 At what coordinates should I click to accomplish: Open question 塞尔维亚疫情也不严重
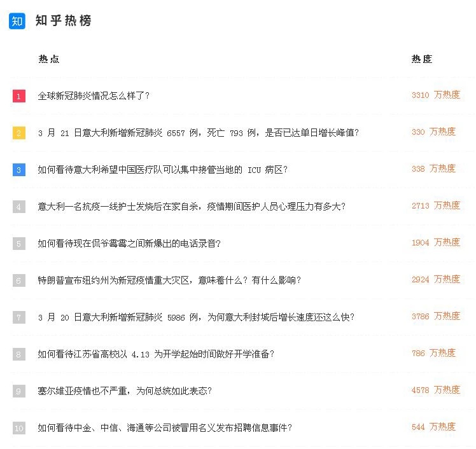[x=125, y=391]
